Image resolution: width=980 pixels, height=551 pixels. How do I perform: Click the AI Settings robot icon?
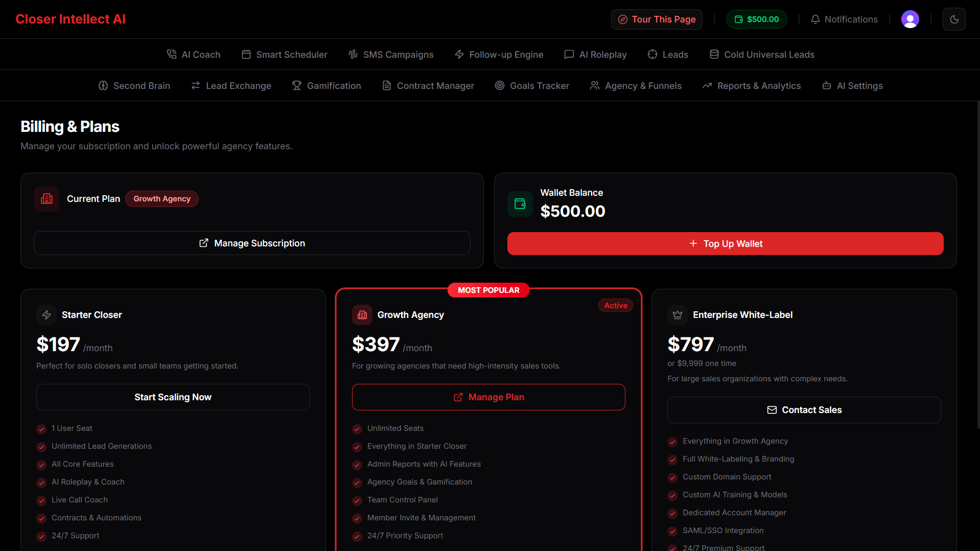pyautogui.click(x=827, y=85)
